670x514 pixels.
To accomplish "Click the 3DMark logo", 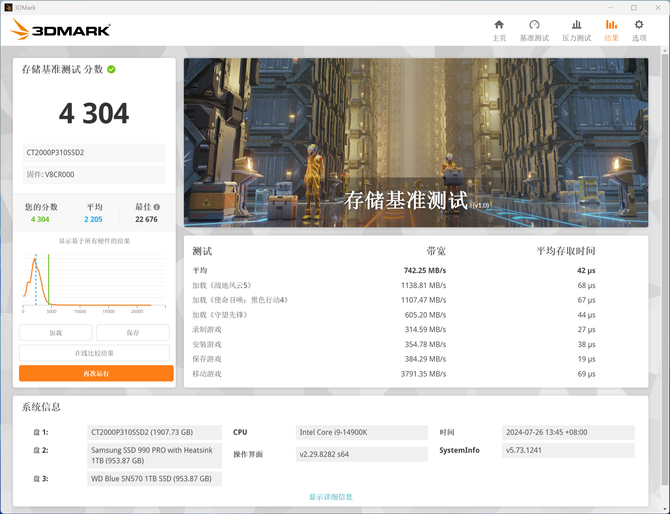I will click(60, 30).
